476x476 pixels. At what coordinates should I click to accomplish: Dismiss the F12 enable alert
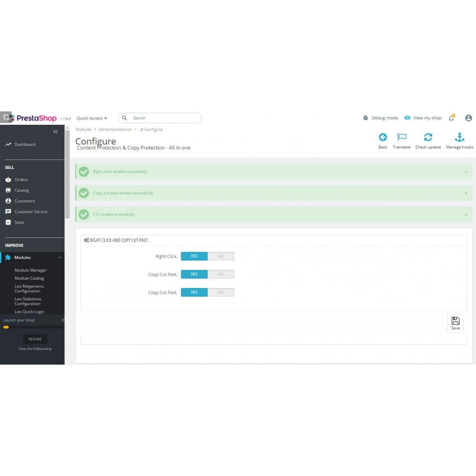[x=466, y=215]
